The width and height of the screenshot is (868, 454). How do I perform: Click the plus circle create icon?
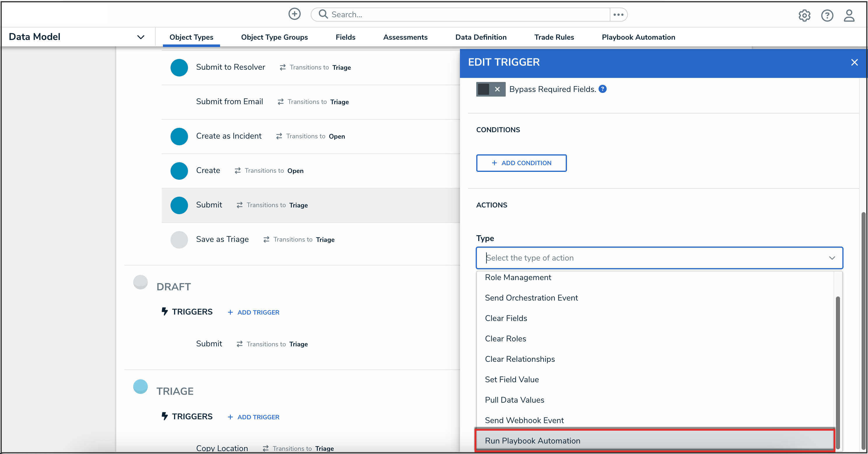click(x=294, y=14)
